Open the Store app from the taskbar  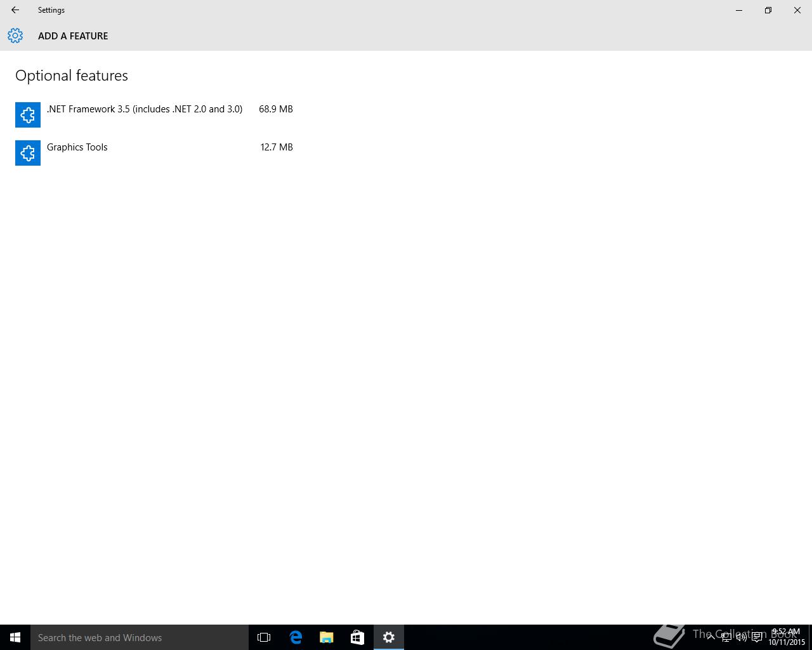358,637
